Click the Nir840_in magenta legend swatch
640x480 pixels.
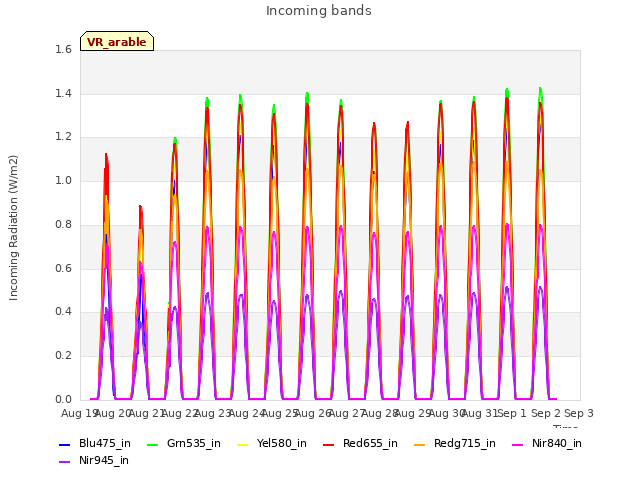518,444
